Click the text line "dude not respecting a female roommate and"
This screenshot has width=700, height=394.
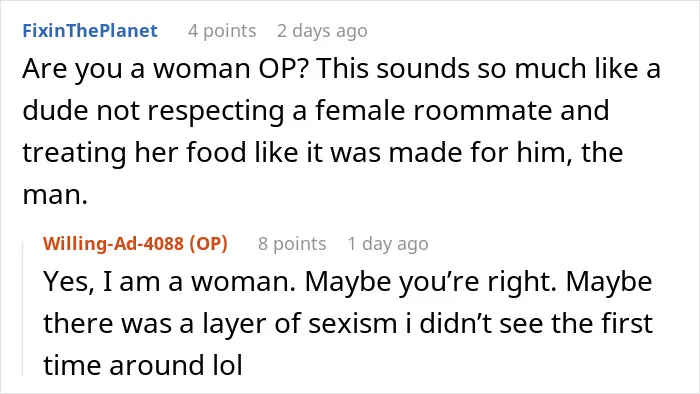click(316, 111)
